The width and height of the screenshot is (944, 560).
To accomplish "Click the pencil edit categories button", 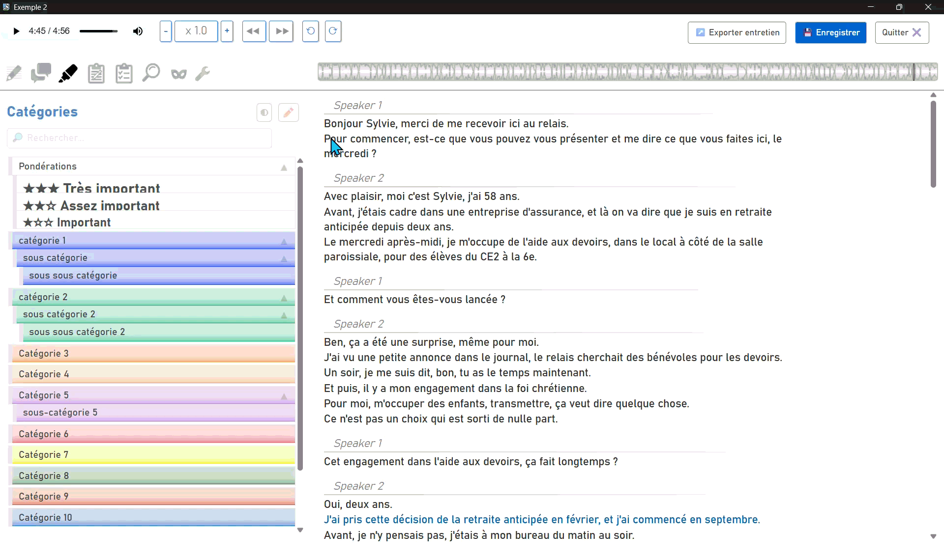I will point(289,112).
